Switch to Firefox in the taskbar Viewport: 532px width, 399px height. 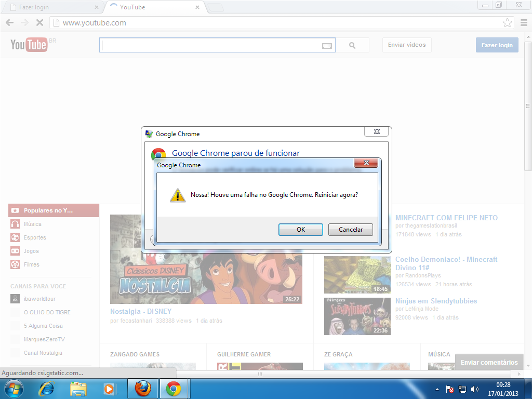tap(143, 389)
